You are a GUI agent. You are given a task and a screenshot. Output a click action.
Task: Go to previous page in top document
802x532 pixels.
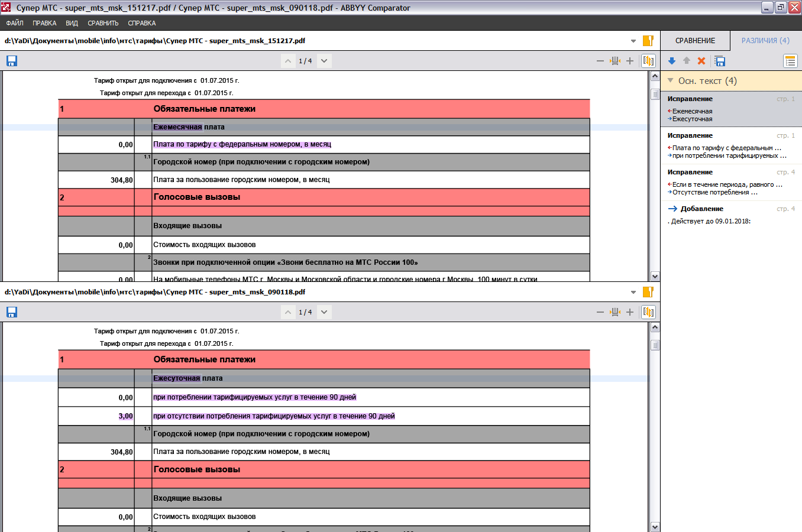288,61
